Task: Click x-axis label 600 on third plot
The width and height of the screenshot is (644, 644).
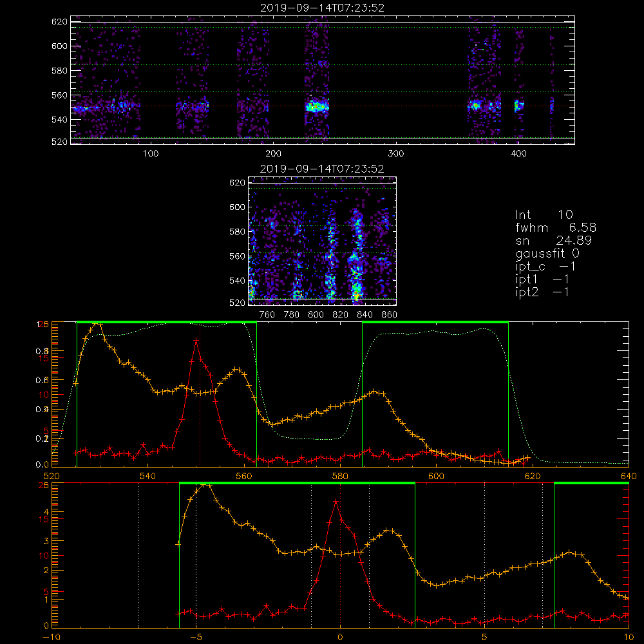Action: pos(436,476)
